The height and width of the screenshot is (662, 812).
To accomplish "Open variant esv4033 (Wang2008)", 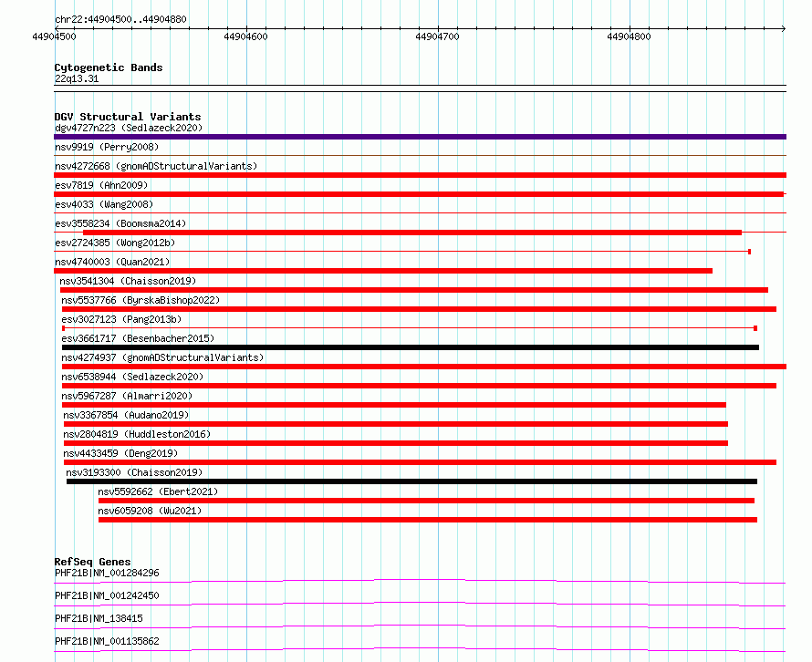I will pos(104,204).
